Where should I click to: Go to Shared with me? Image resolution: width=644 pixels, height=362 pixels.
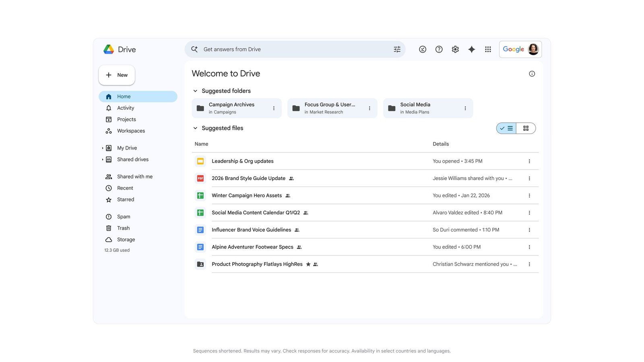click(134, 177)
